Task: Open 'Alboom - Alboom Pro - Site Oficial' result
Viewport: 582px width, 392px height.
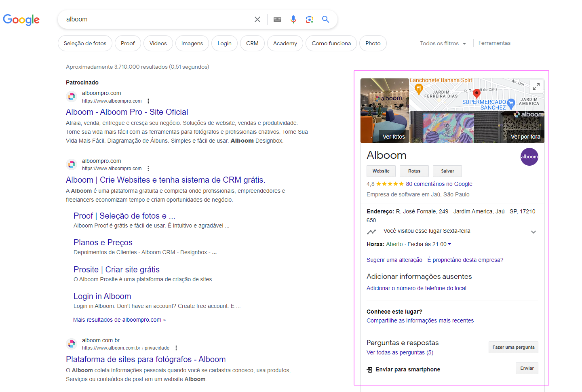Action: click(127, 112)
